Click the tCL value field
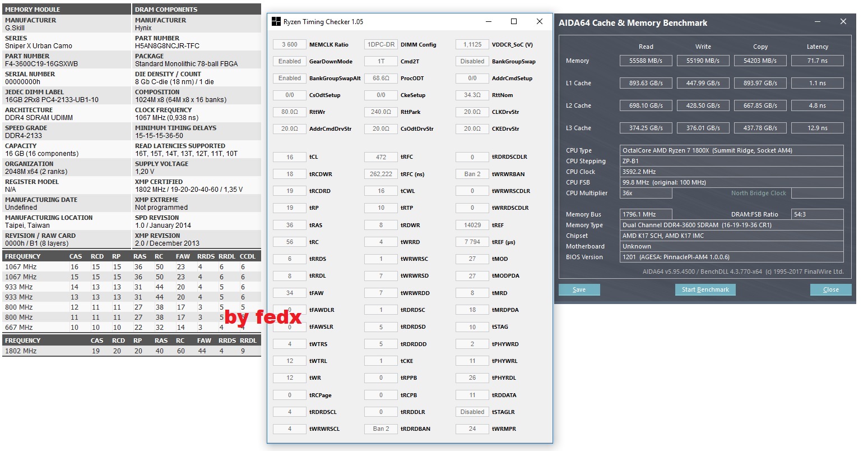868x451 pixels. click(x=290, y=157)
